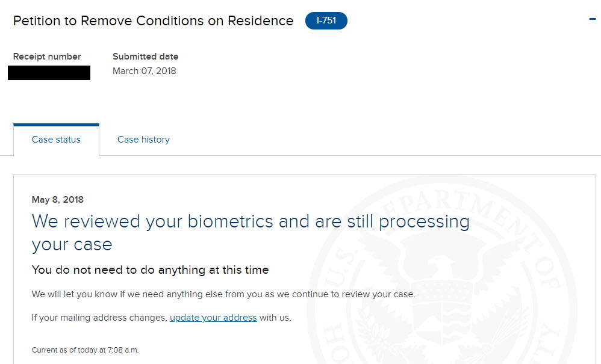
Task: Click the Receipt number label
Action: pos(47,57)
